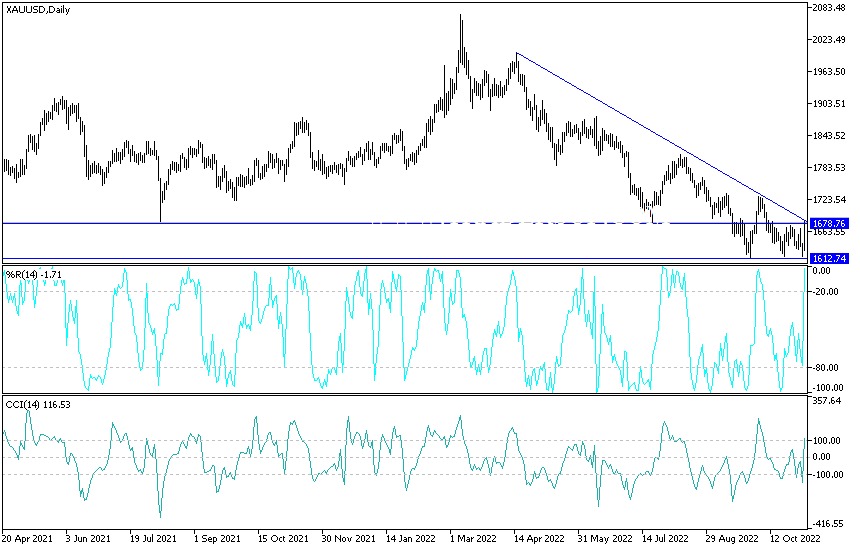Click the 2083.48 price axis value

pyautogui.click(x=829, y=8)
